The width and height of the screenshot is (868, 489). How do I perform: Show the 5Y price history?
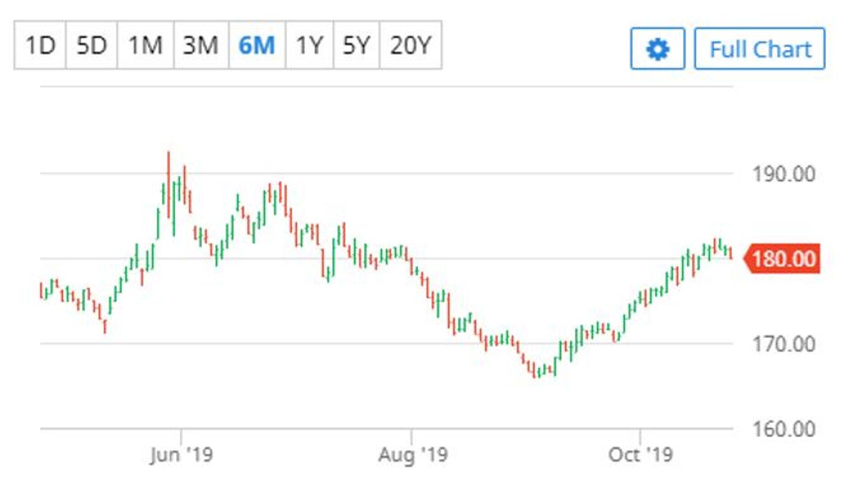[356, 45]
